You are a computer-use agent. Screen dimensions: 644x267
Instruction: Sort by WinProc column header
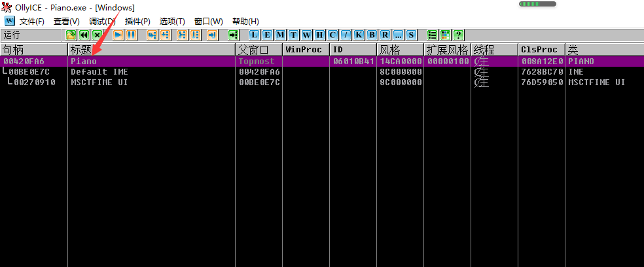(306, 50)
